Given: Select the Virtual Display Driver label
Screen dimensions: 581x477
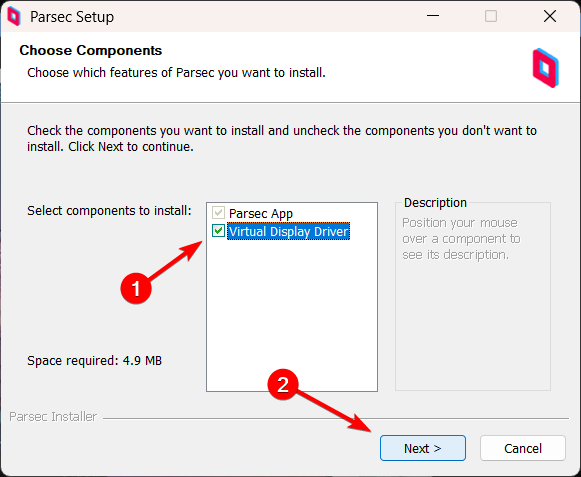Looking at the screenshot, I should [288, 231].
